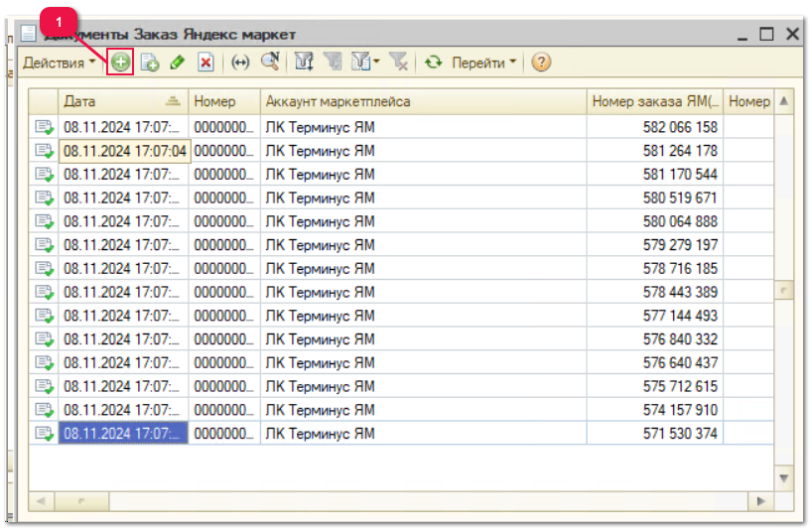Click the posted document icon for order 575 712 615
The image size is (812, 531).
(x=44, y=386)
